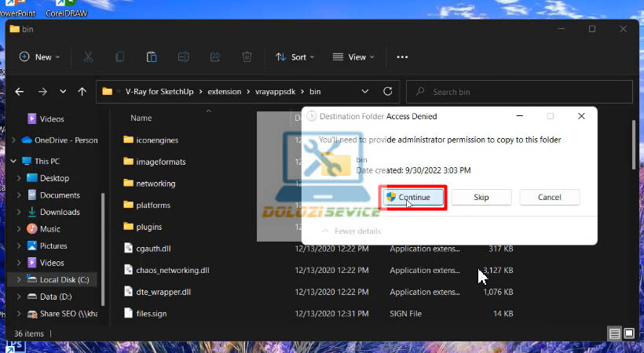Switch to details list view icon

point(617,333)
